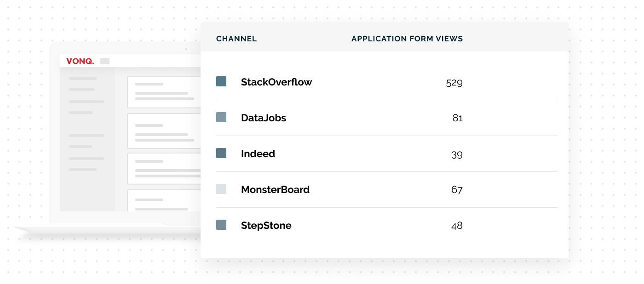Screen dimensions: 644x284
Task: Click the VONQ logo
Action: click(x=80, y=61)
